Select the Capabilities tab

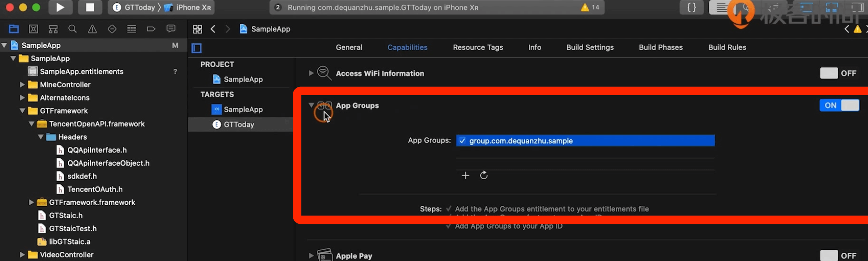click(x=408, y=47)
